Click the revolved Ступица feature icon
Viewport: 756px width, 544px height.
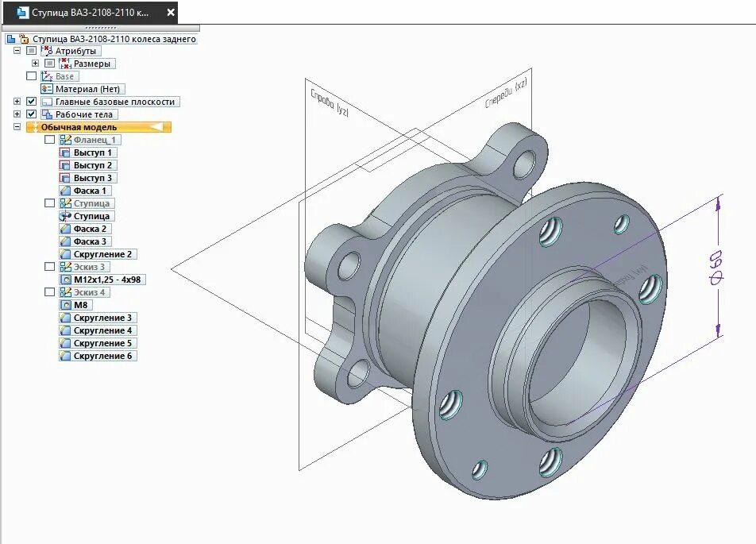(65, 216)
